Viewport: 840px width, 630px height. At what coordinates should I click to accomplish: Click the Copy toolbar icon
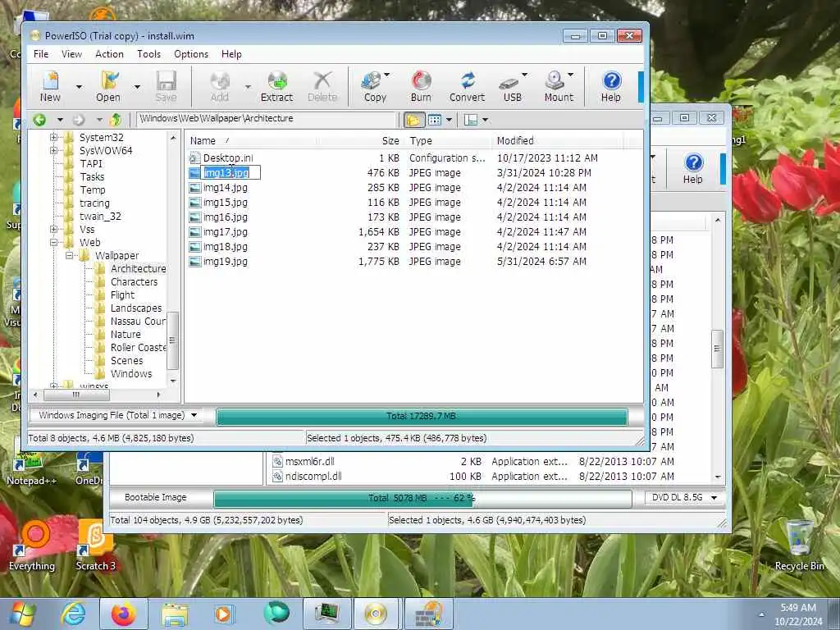[x=374, y=86]
